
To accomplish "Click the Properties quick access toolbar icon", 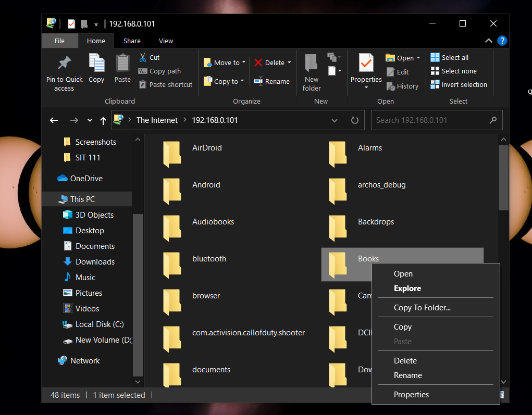I will (x=71, y=24).
